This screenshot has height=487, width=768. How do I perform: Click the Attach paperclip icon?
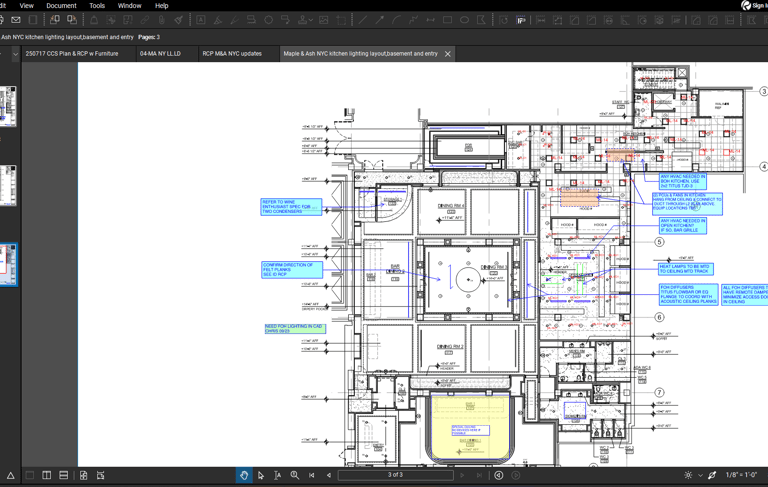162,20
